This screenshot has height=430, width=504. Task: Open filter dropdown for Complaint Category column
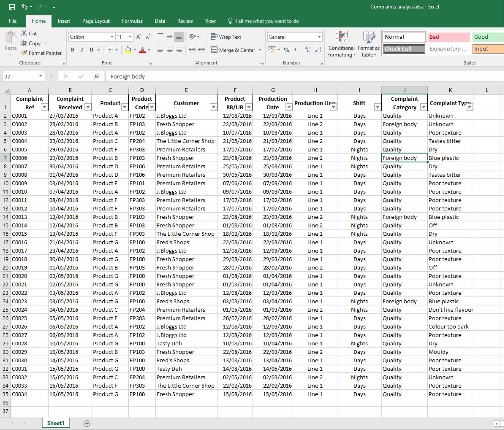[423, 107]
